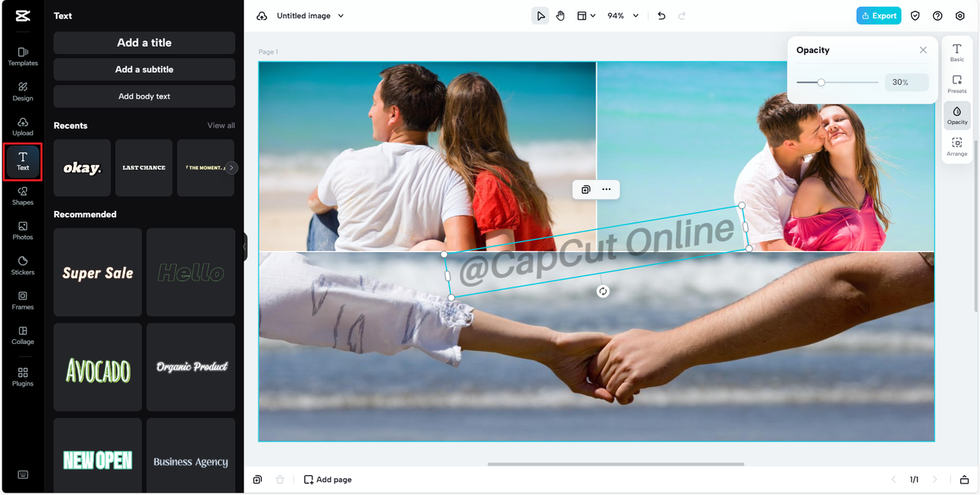The height and width of the screenshot is (495, 980).
Task: Open the layout resize dropdown
Action: coord(586,15)
